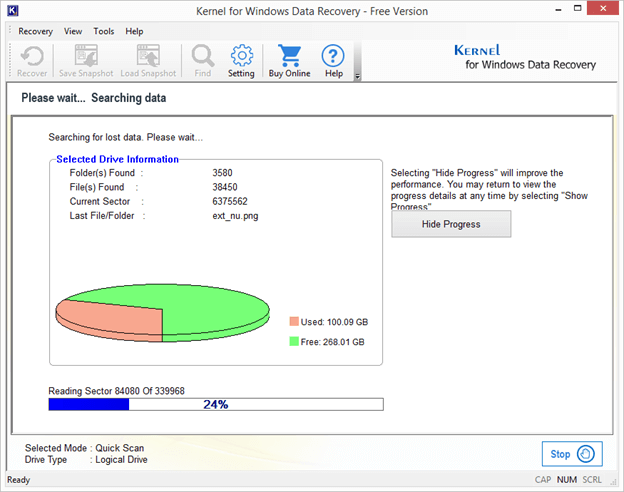
Task: Click the 24% scan progress bar
Action: coord(216,404)
